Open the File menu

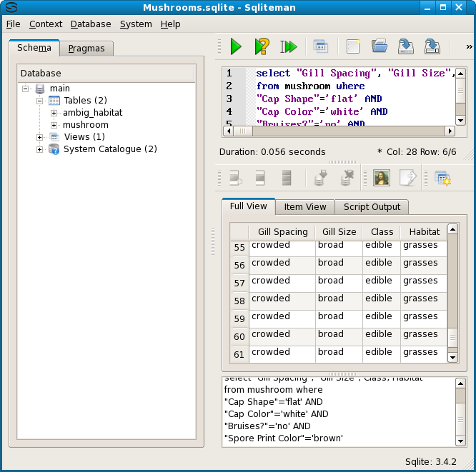[x=14, y=24]
